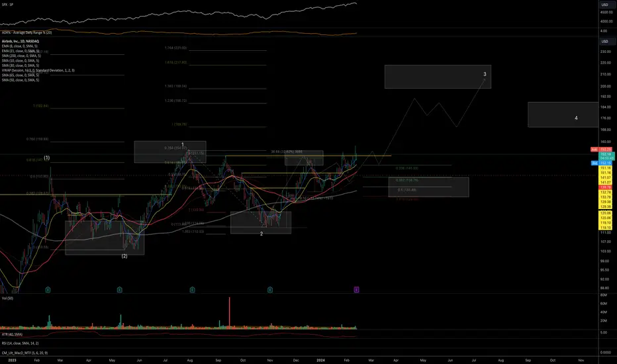Select the SMA (65, close) indicator legend
617x364 pixels.
[x=21, y=75]
